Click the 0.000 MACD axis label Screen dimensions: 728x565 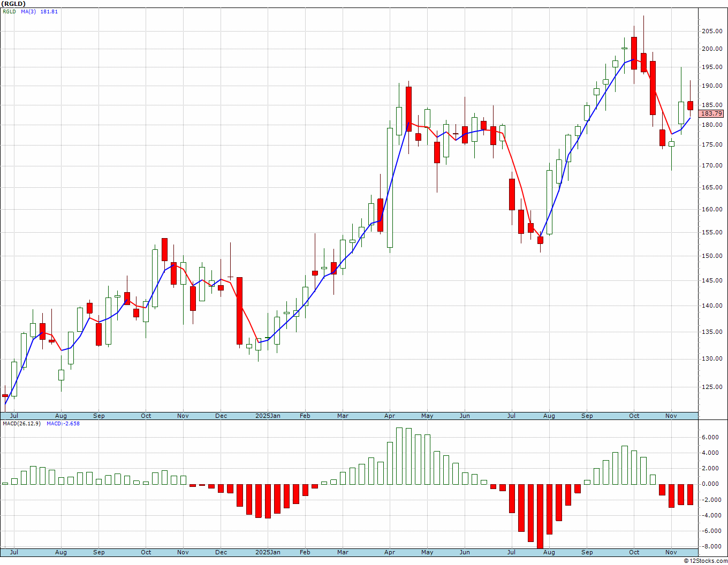click(x=711, y=484)
